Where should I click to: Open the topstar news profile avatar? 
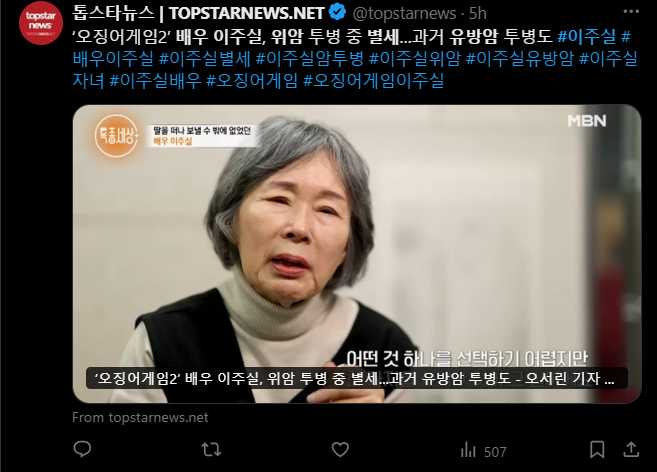pos(41,23)
